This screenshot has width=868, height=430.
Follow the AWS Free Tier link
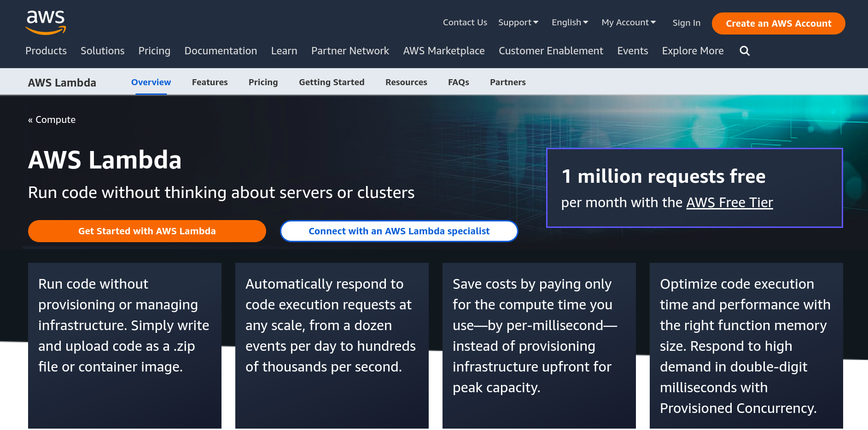tap(729, 203)
